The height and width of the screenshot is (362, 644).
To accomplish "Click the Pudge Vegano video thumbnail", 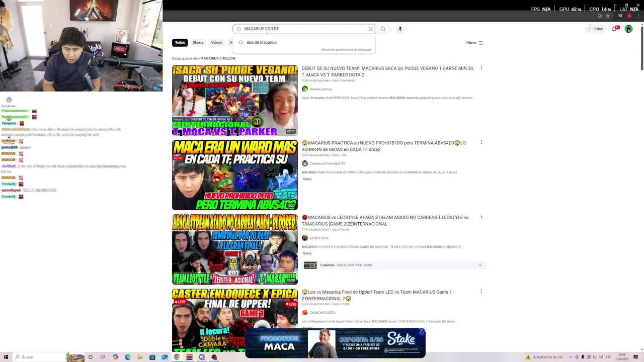I will coord(235,101).
